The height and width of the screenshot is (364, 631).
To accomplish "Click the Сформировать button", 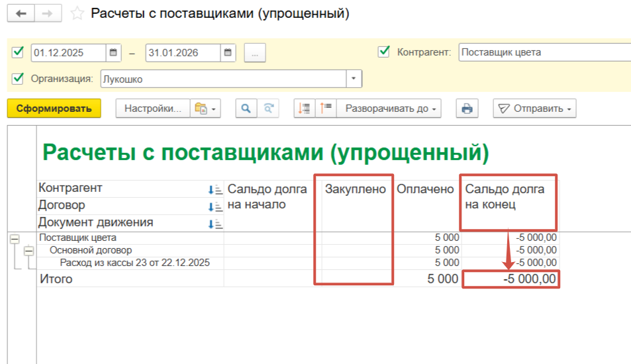I will [x=54, y=109].
